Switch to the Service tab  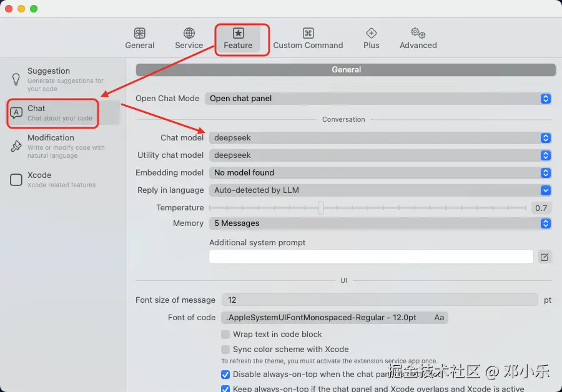(x=189, y=38)
